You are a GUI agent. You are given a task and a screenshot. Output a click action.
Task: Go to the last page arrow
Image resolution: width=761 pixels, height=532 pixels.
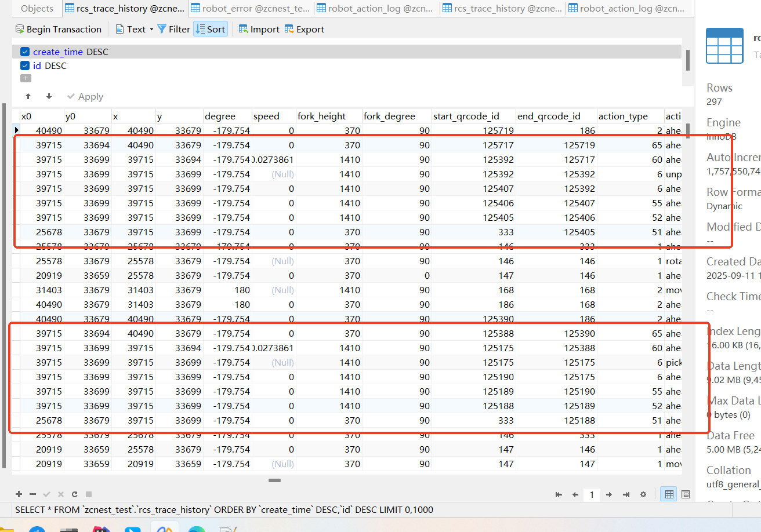(x=626, y=494)
